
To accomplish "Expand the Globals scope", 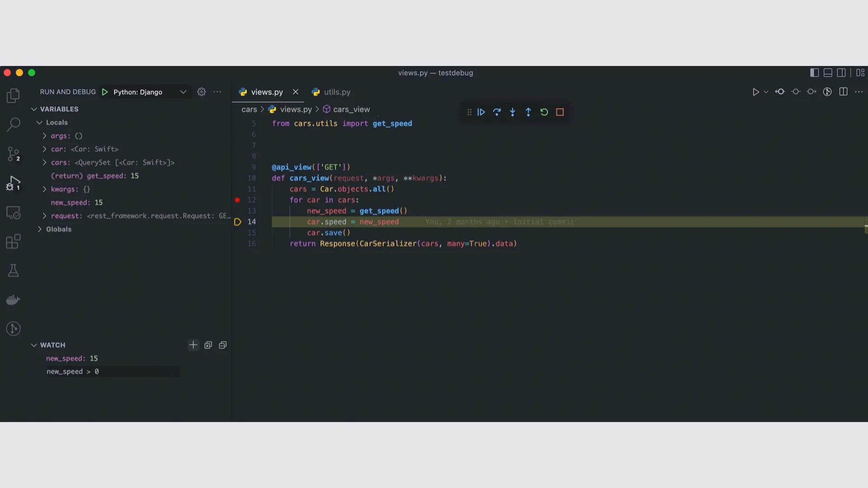I will (40, 229).
